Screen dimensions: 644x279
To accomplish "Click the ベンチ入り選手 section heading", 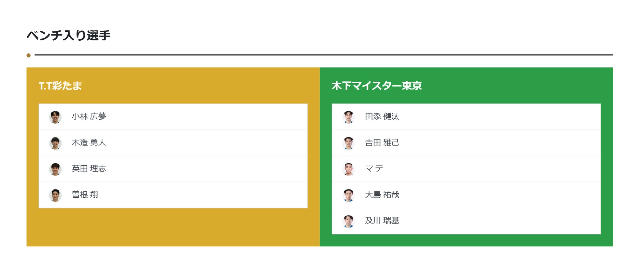I will [69, 34].
